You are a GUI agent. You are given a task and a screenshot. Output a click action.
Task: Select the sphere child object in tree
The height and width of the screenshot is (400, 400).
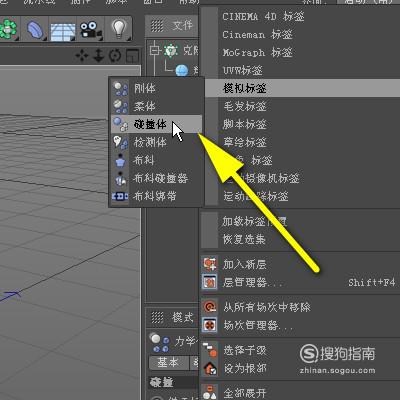182,70
